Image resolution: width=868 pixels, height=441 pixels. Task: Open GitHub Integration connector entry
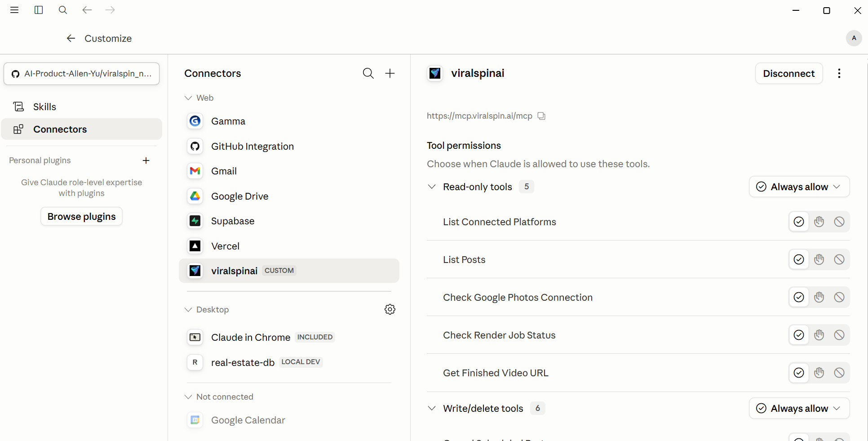289,146
